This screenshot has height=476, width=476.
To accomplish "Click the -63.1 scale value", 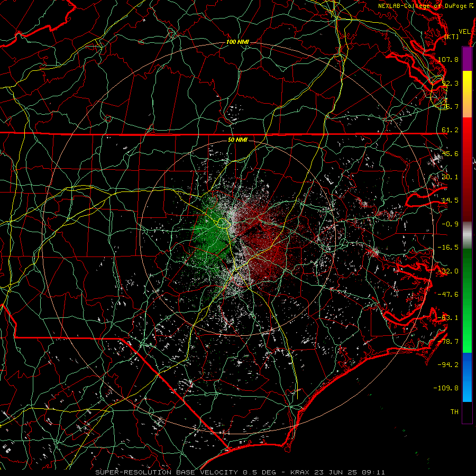I will (x=448, y=318).
